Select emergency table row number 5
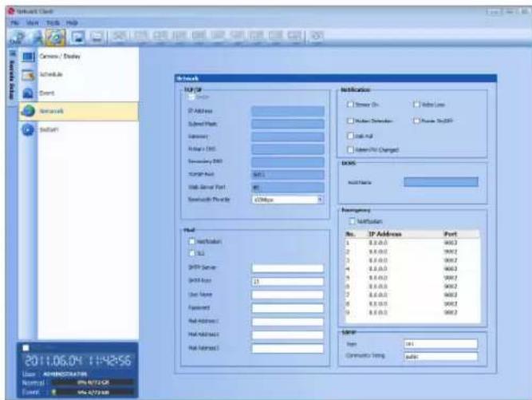532x400 pixels. [412, 277]
